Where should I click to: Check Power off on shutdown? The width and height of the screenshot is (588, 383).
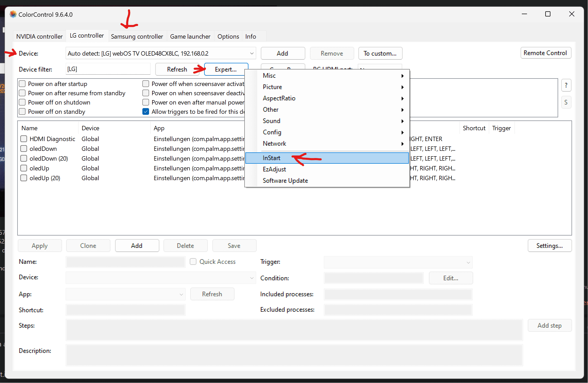click(22, 102)
